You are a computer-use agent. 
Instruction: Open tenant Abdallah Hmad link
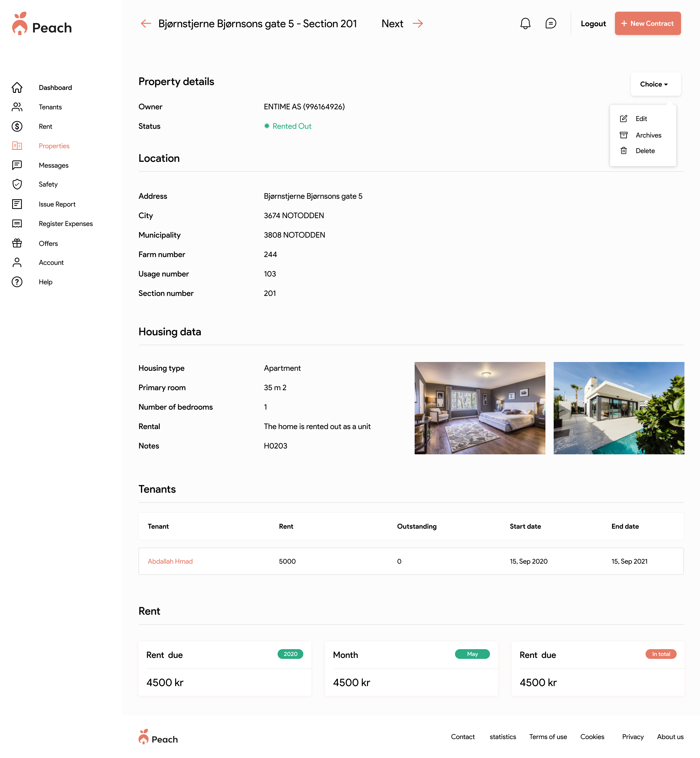point(170,561)
